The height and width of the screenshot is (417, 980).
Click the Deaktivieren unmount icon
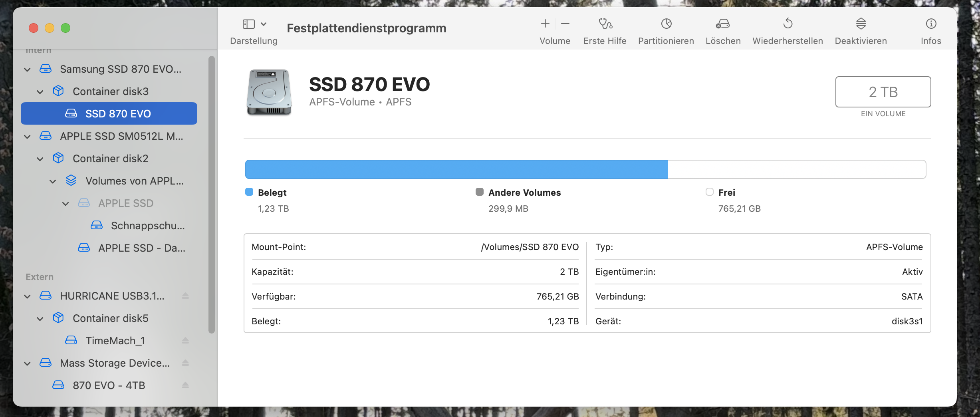point(861,24)
